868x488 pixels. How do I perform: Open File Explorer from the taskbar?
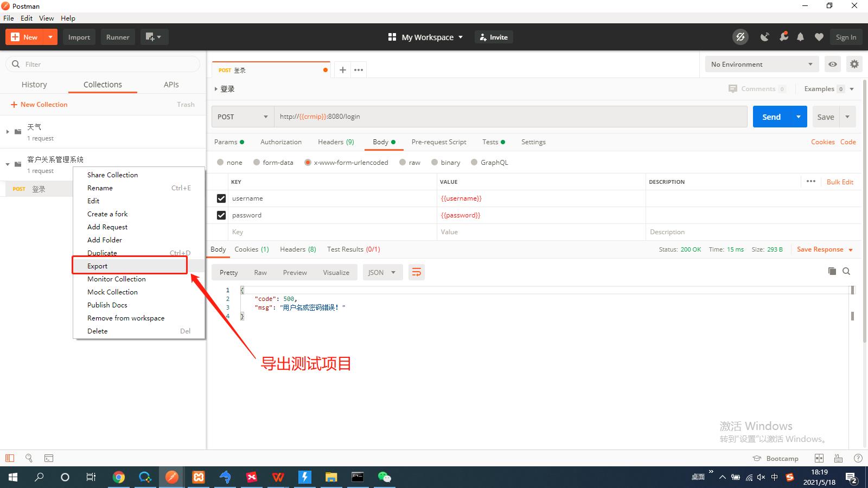point(331,477)
